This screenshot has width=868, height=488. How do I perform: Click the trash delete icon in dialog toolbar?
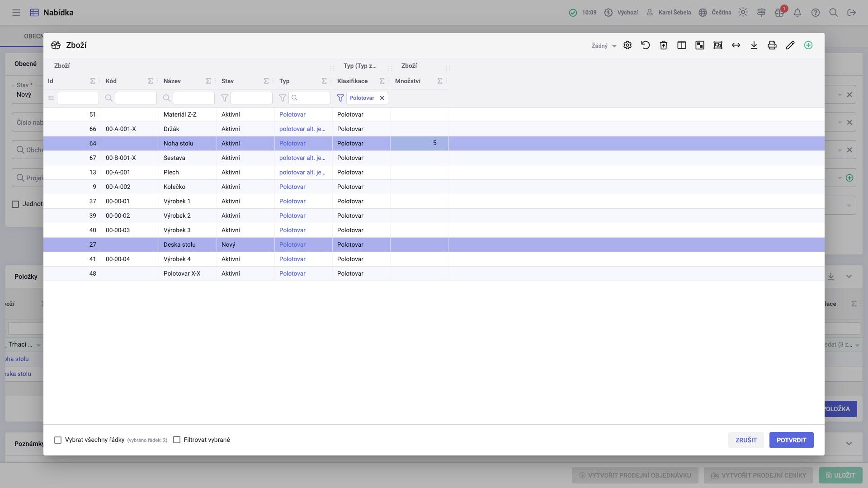pyautogui.click(x=664, y=45)
